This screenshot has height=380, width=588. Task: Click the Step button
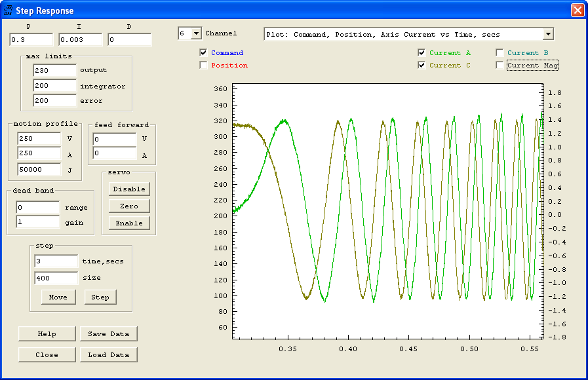tap(100, 297)
